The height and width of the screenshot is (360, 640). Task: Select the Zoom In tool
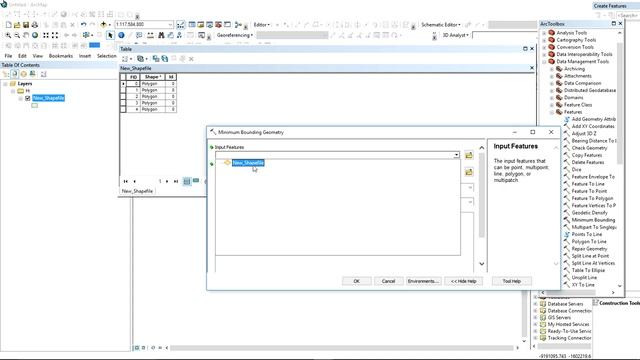[x=8, y=36]
